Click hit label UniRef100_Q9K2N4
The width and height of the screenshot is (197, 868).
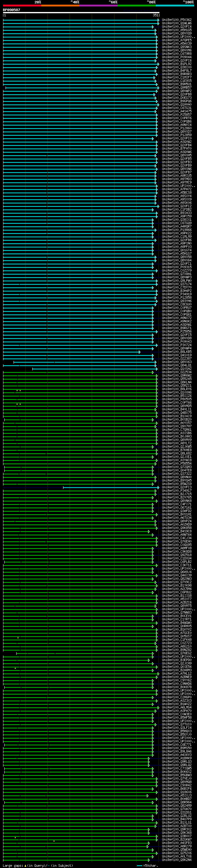pyautogui.click(x=177, y=860)
